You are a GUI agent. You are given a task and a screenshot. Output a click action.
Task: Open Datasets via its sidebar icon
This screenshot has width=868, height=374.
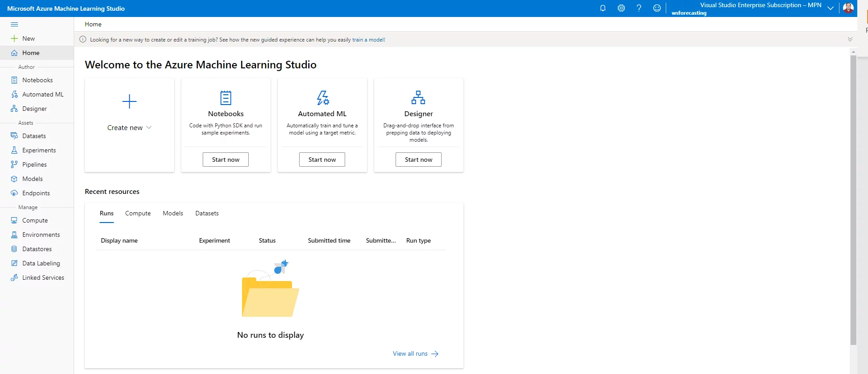pos(14,136)
